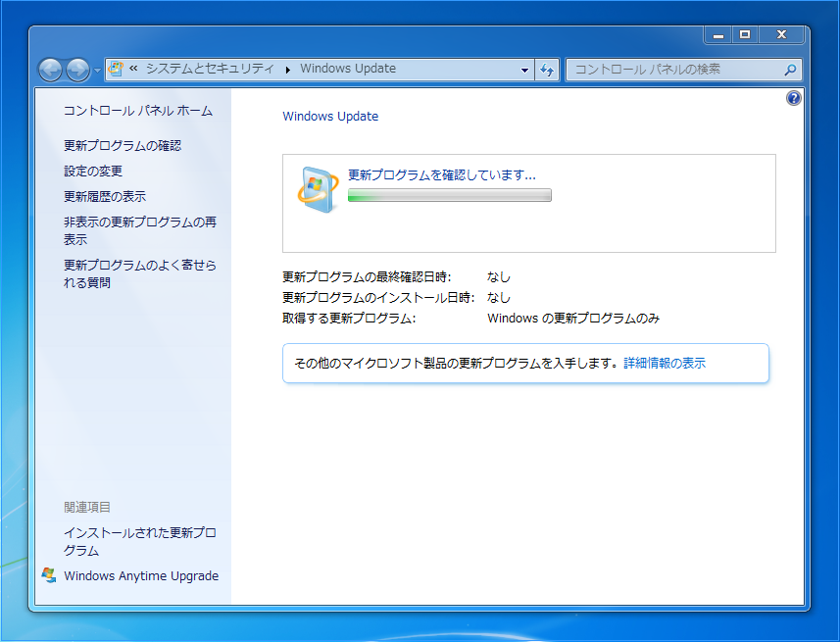Maximize the Windows Update window

point(745,35)
